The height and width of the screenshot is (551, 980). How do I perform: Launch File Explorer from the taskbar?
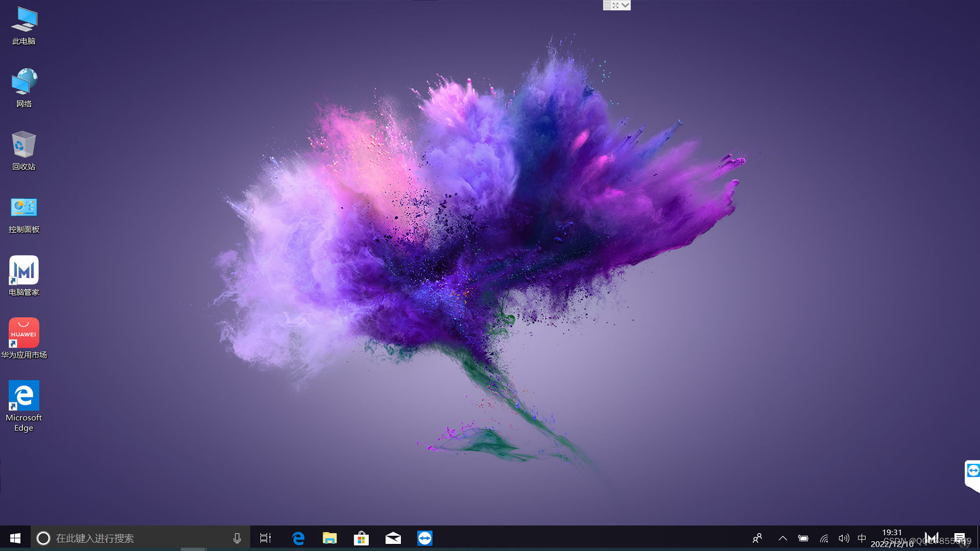coord(330,538)
